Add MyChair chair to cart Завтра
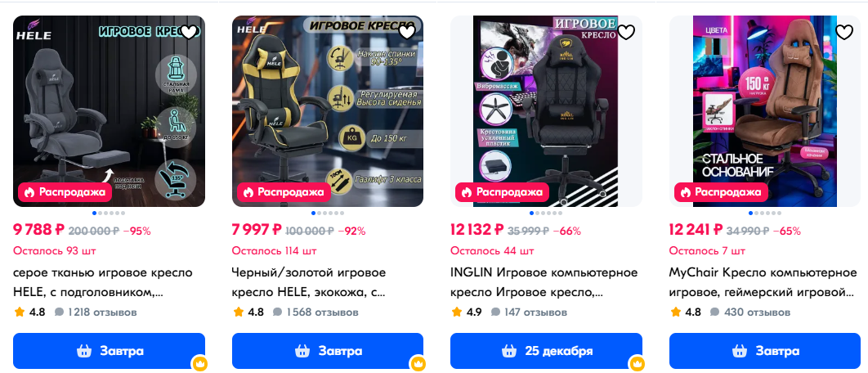The image size is (868, 373). [x=765, y=351]
